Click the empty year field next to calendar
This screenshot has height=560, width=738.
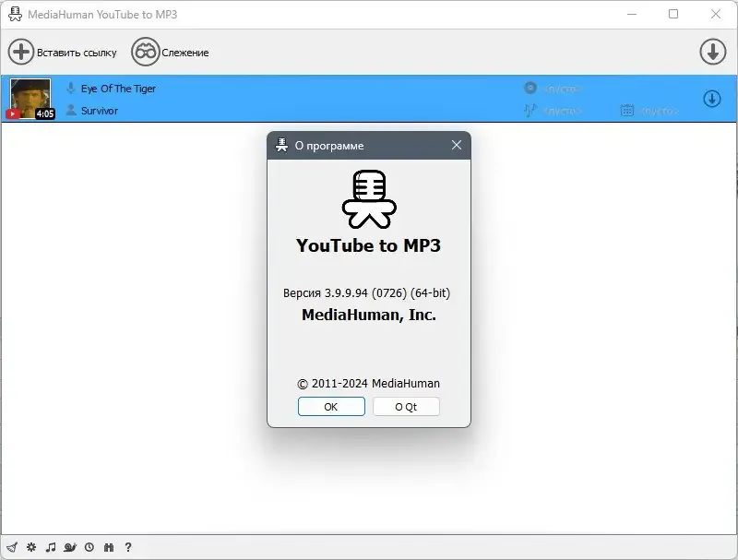(x=660, y=111)
